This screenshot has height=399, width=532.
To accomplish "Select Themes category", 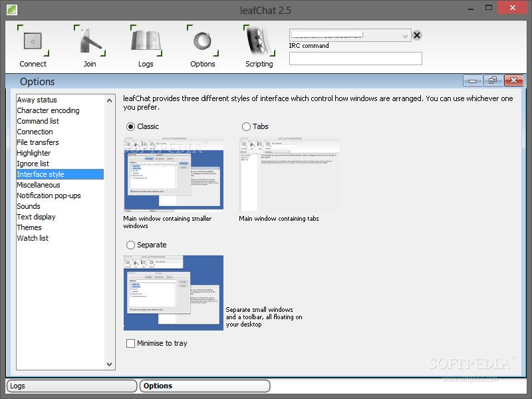I will click(60, 227).
